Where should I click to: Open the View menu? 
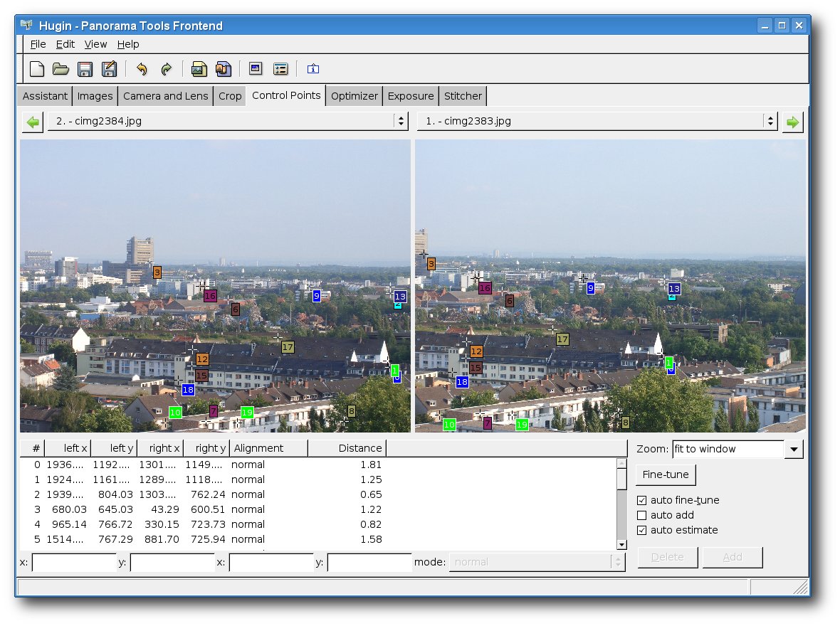coord(95,44)
